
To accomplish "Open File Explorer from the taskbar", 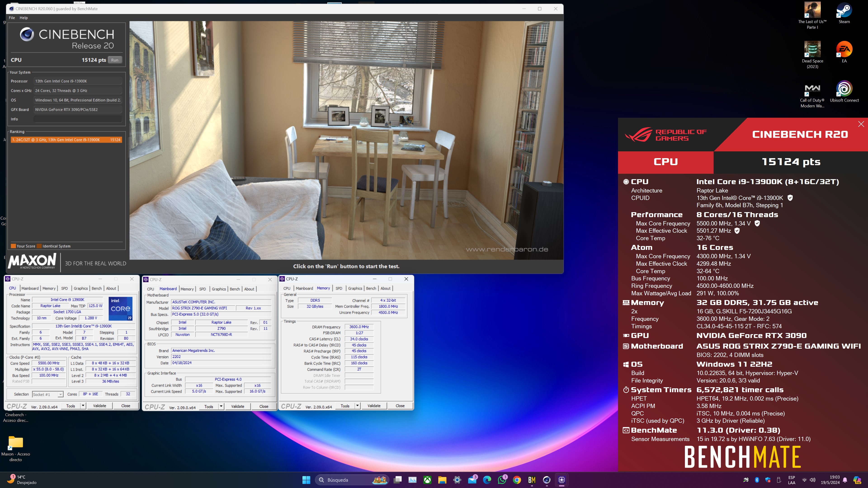I will click(442, 480).
